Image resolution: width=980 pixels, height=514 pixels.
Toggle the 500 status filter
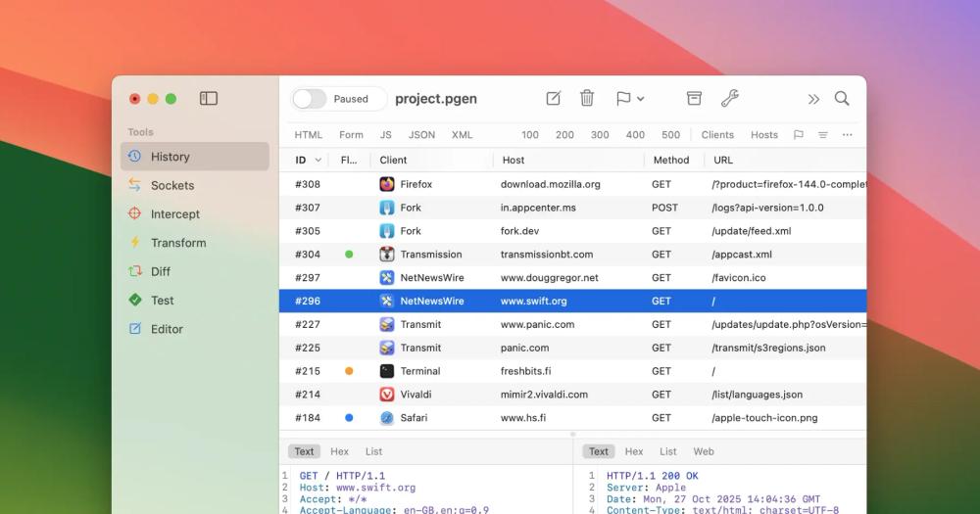pos(670,135)
